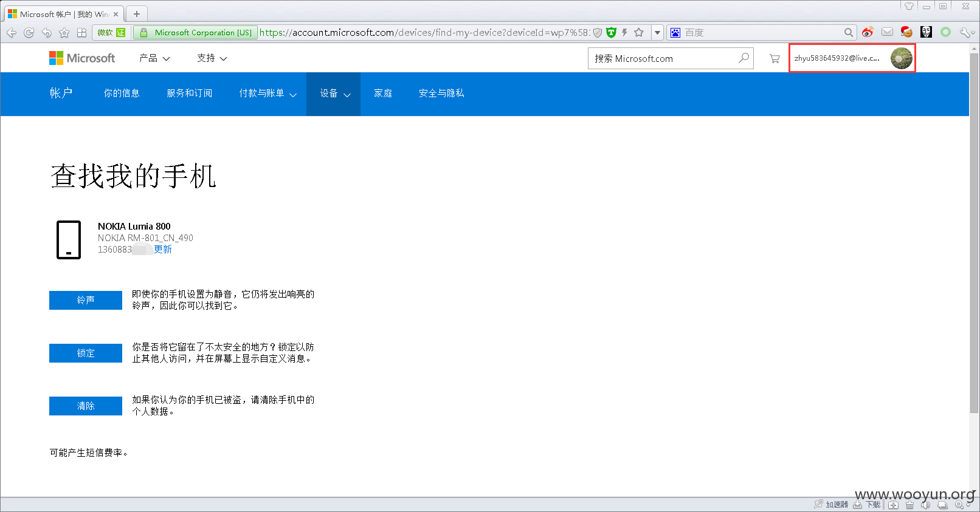Open the 家庭 menu item

[383, 94]
